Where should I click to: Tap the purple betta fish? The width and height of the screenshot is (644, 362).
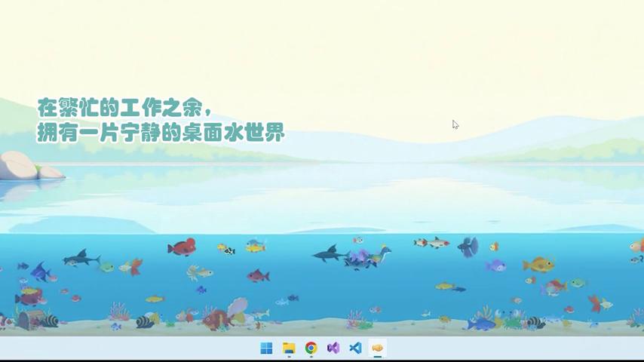(x=468, y=247)
